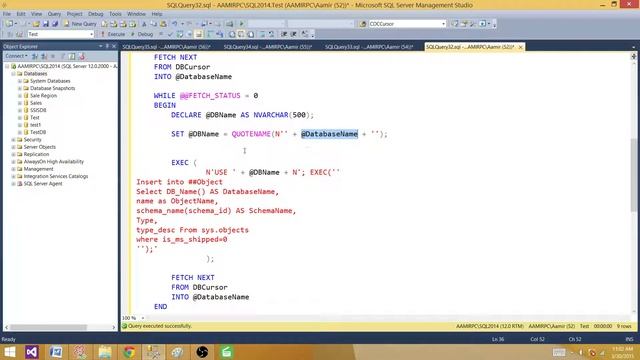
Task: Click the Stop red icon in Object Explorer
Action: pyautogui.click(x=82, y=56)
